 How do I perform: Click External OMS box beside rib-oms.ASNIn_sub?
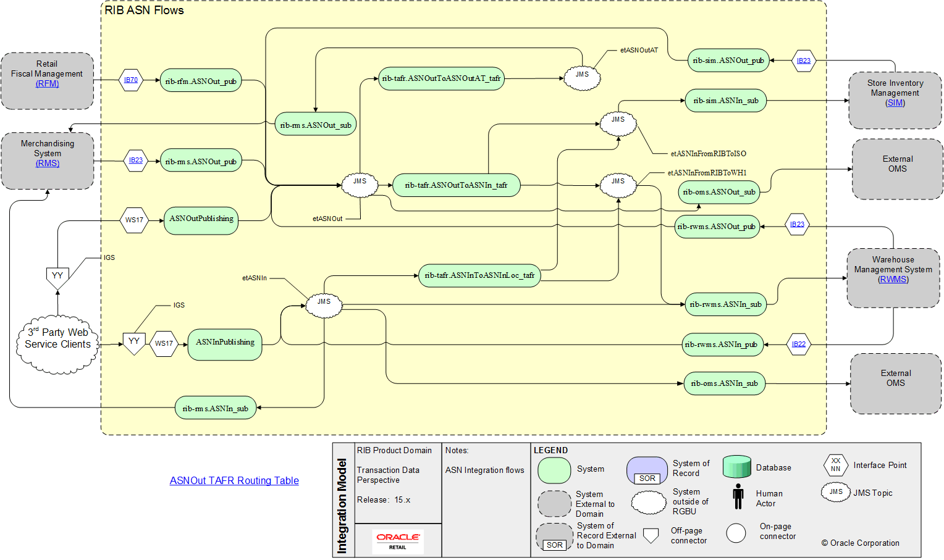(x=896, y=383)
